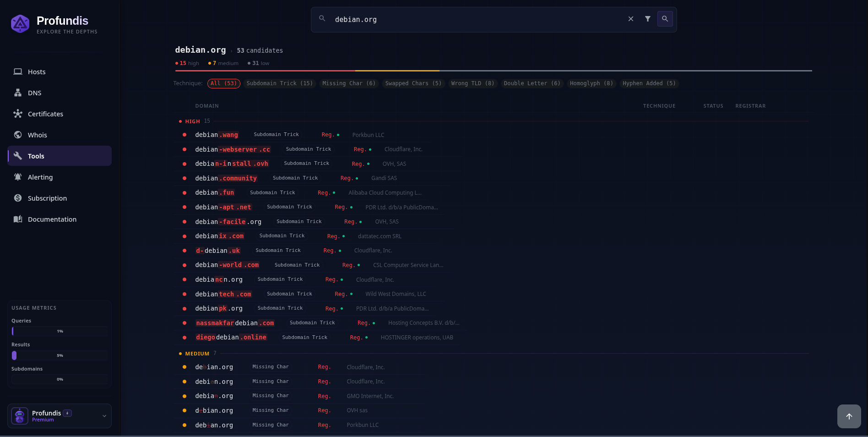Open the nassmakfardebian.com row
Viewport: 868px width, 437px height.
tap(320, 323)
